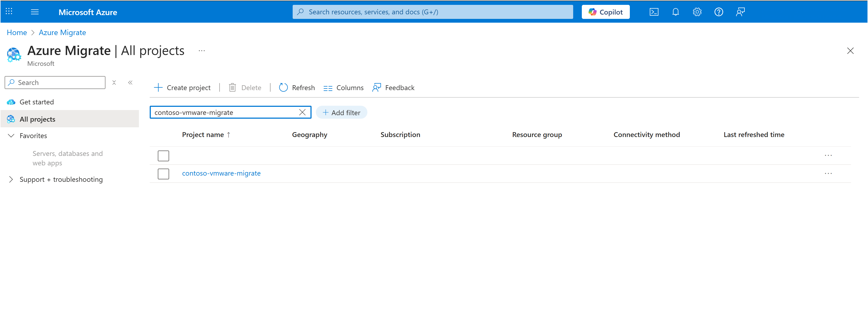The image size is (868, 328).
Task: Open the Azure portal hamburger menu
Action: [x=35, y=12]
